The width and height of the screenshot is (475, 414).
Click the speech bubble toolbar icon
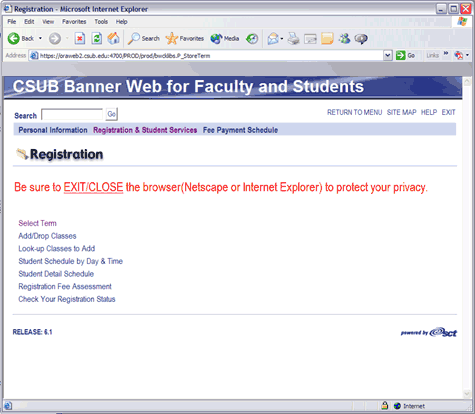361,39
